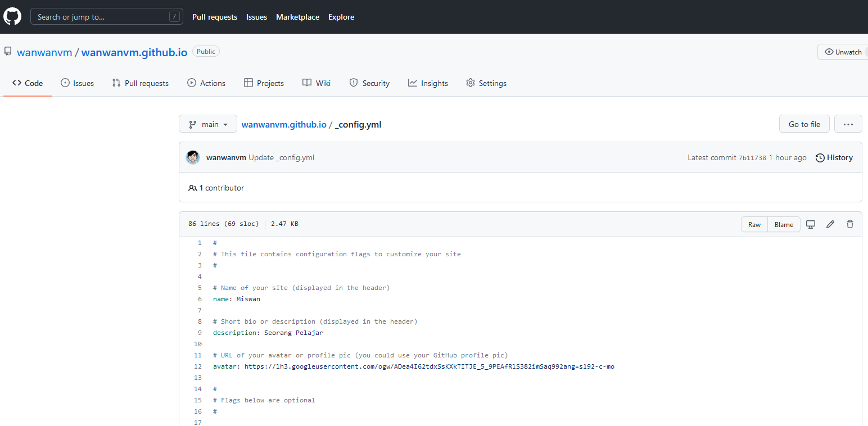Click the repository book icon
Viewport: 868px width, 426px height.
[8, 52]
